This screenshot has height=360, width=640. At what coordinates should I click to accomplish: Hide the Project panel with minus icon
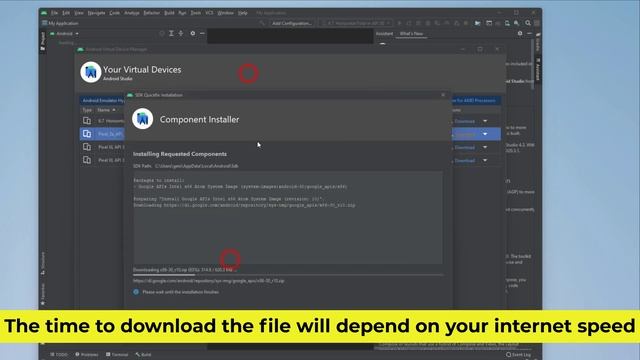202,33
